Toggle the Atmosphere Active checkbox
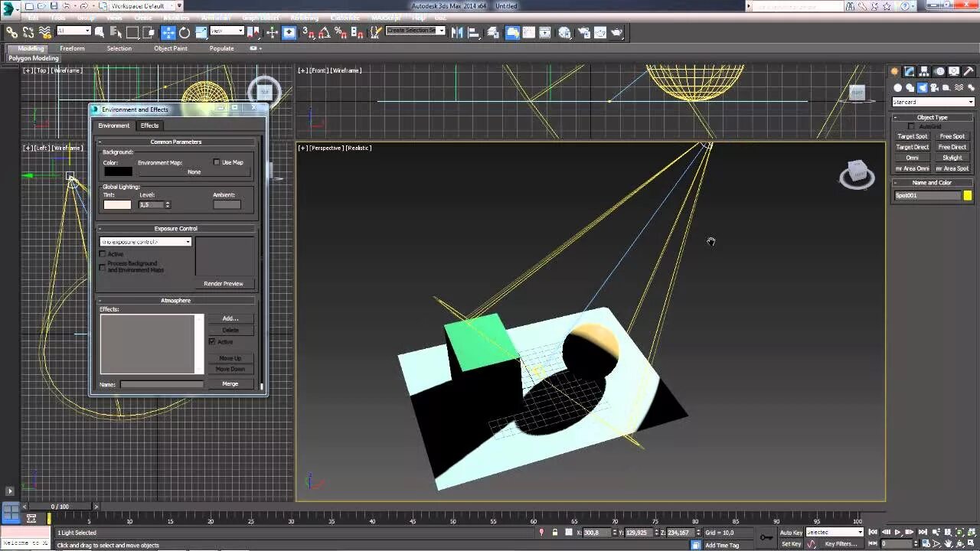The height and width of the screenshot is (551, 980). coord(212,341)
